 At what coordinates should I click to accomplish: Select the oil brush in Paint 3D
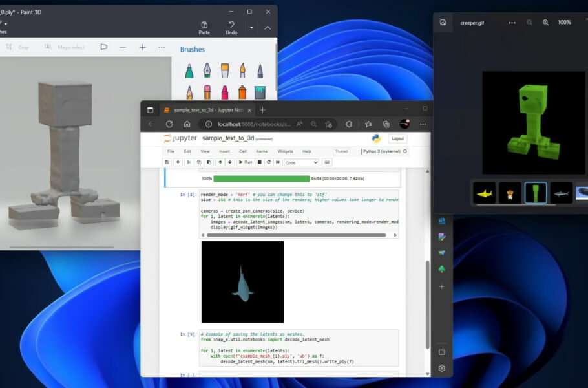[225, 70]
